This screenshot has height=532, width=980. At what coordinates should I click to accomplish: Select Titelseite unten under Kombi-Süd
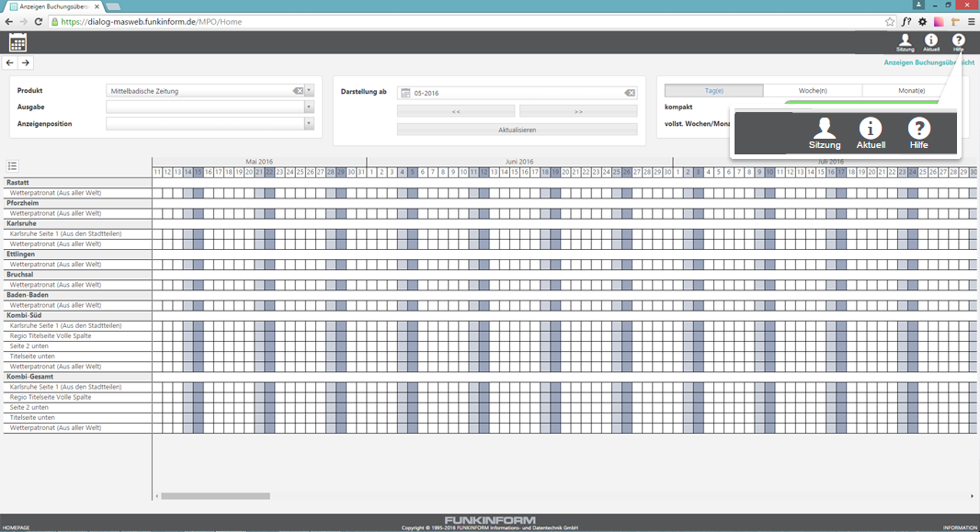pos(77,356)
